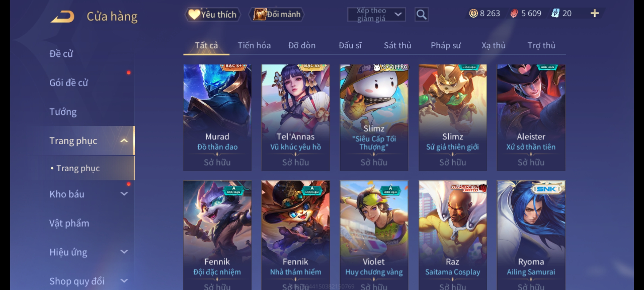The width and height of the screenshot is (644, 290).
Task: Select the Tiến hóa tab
Action: click(254, 46)
